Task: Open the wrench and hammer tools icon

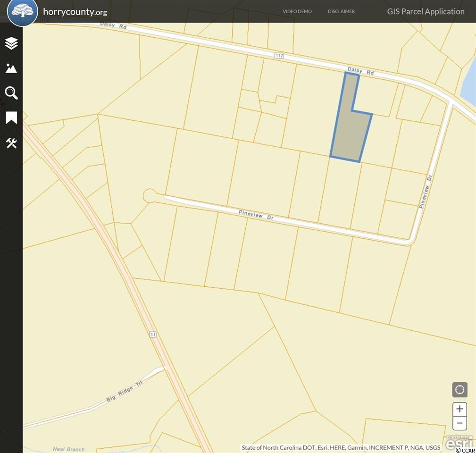Action: coord(11,143)
